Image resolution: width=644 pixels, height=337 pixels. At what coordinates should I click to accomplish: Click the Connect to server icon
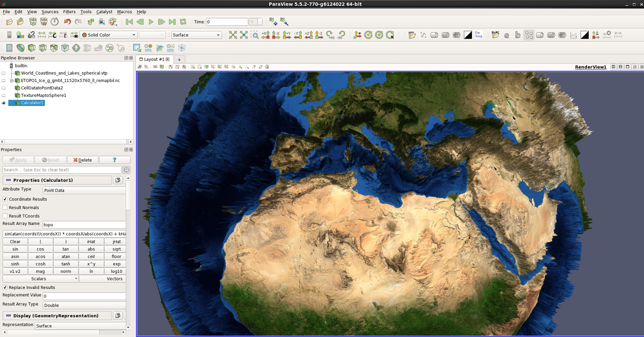point(33,22)
